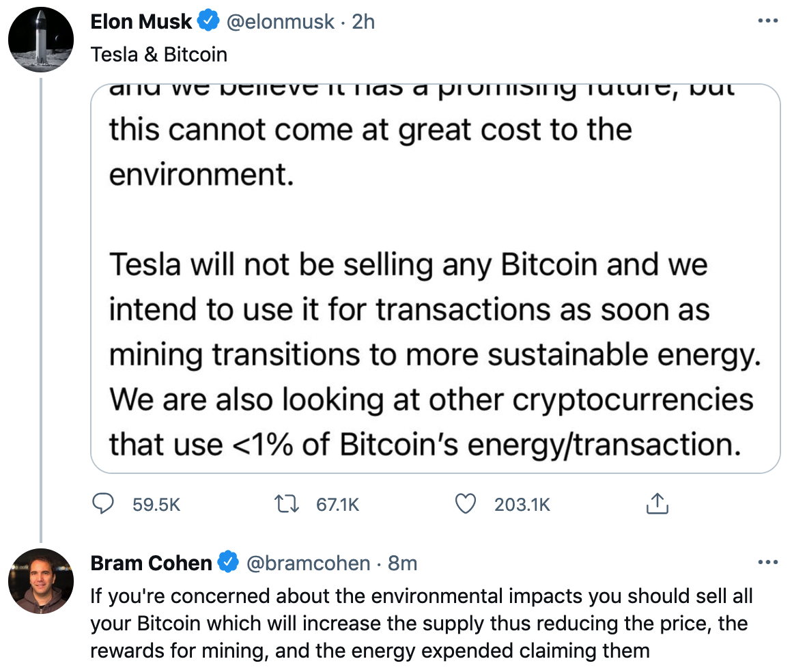Click the Bram Cohen display name

[x=151, y=563]
